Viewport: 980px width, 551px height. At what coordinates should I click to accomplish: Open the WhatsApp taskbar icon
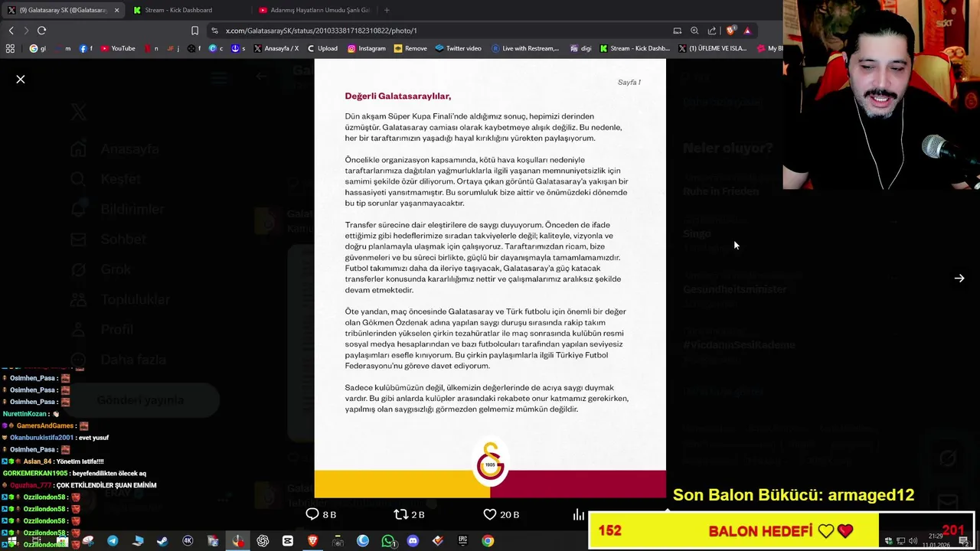pyautogui.click(x=388, y=541)
